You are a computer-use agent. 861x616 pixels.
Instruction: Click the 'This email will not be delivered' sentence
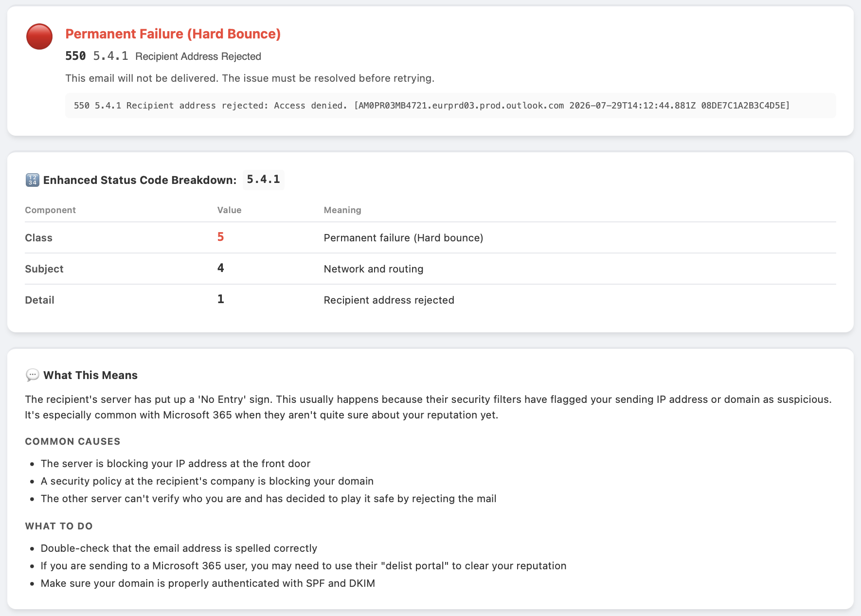[250, 78]
